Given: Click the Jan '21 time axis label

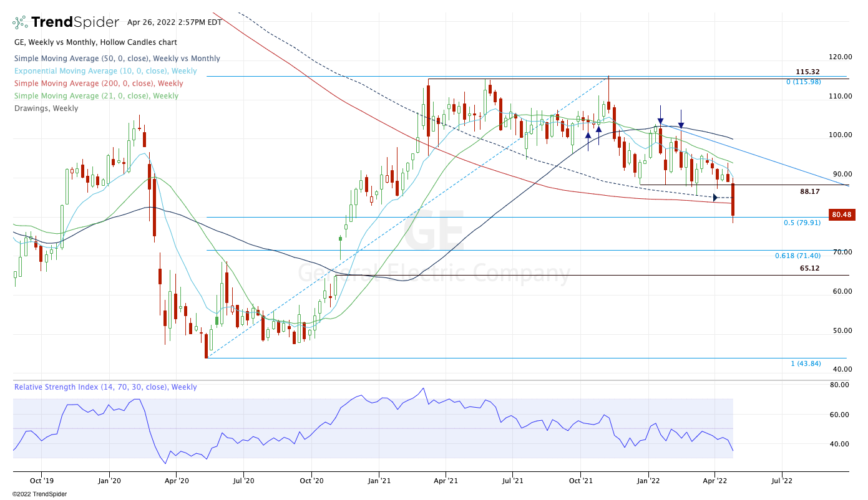Looking at the screenshot, I should point(379,481).
